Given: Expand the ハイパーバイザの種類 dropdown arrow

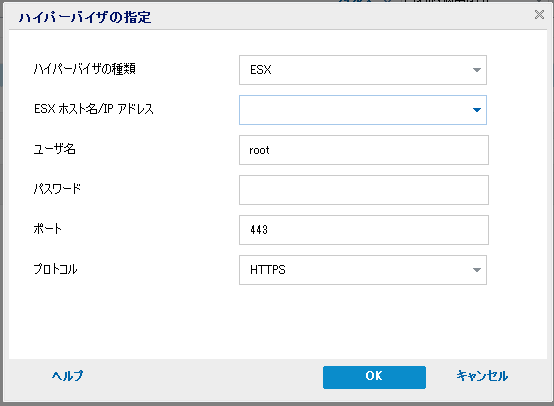Looking at the screenshot, I should tap(477, 70).
